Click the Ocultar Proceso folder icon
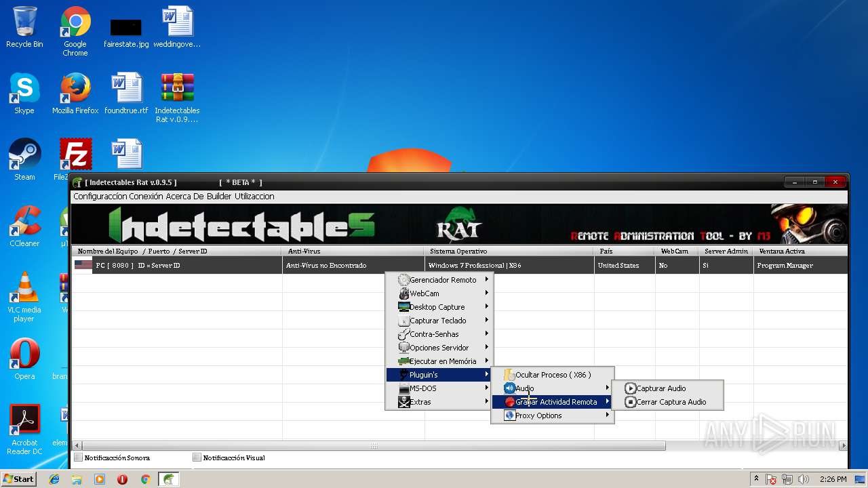This screenshot has height=488, width=868. tap(509, 375)
